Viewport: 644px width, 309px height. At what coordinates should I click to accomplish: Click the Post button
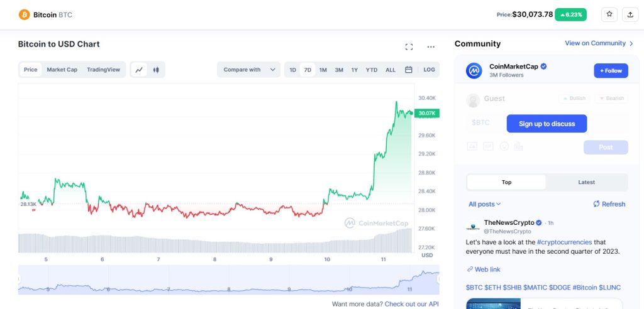606,148
